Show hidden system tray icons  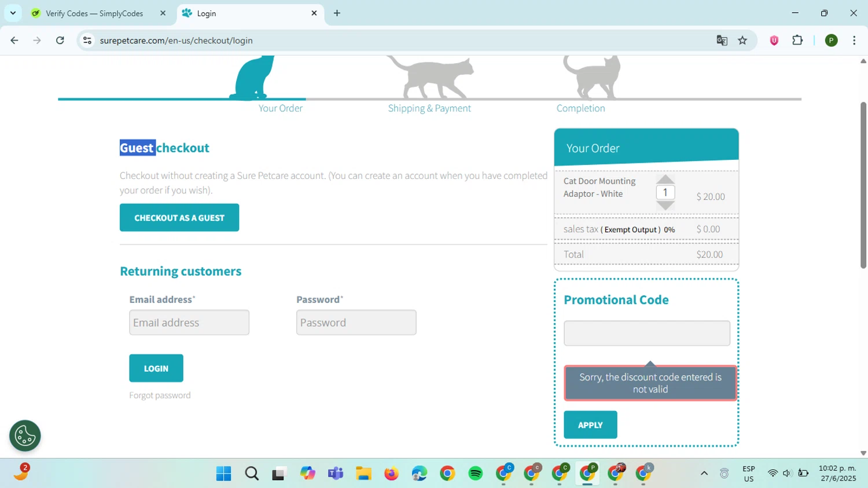click(704, 474)
